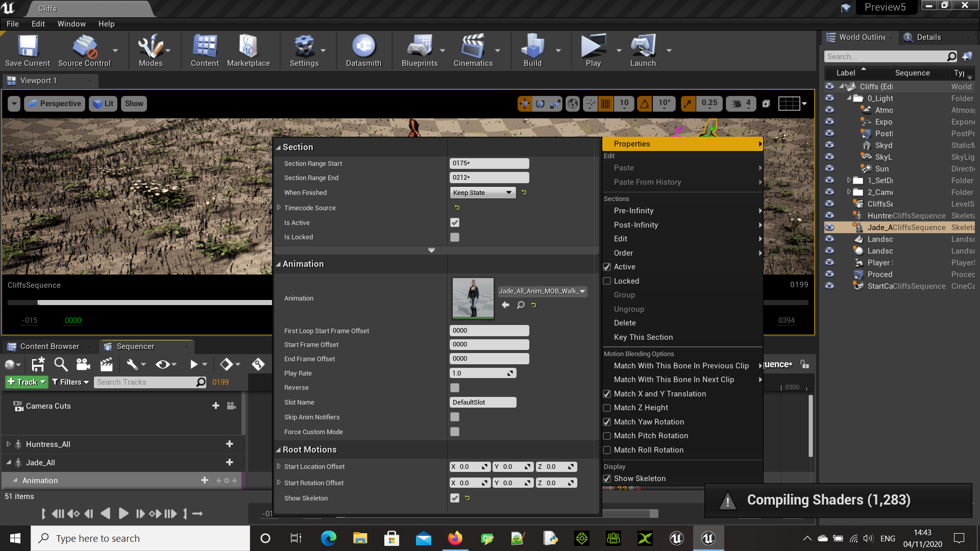This screenshot has width=980, height=551.
Task: Click the Sequencer find-in-browser magnifier icon
Action: coord(61,364)
